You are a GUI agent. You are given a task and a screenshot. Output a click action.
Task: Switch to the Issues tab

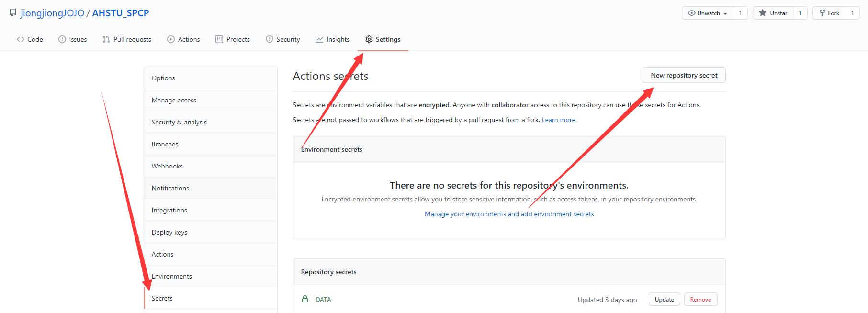click(73, 39)
